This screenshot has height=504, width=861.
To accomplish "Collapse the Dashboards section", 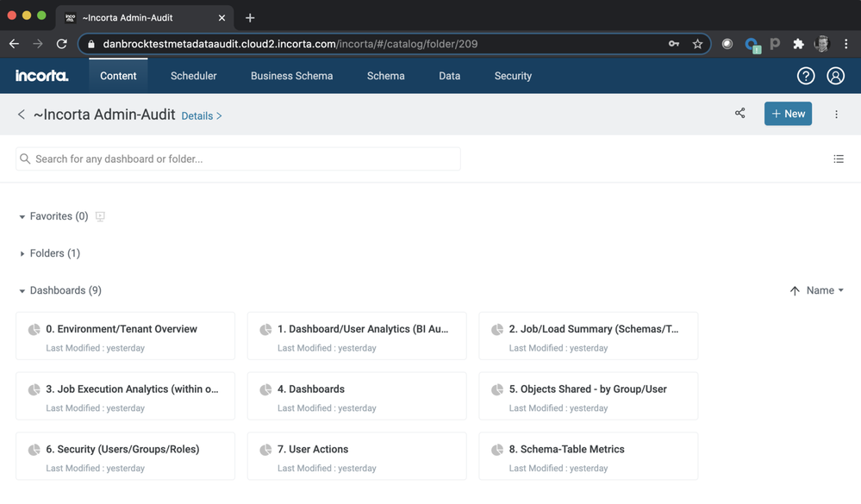I will pyautogui.click(x=22, y=291).
